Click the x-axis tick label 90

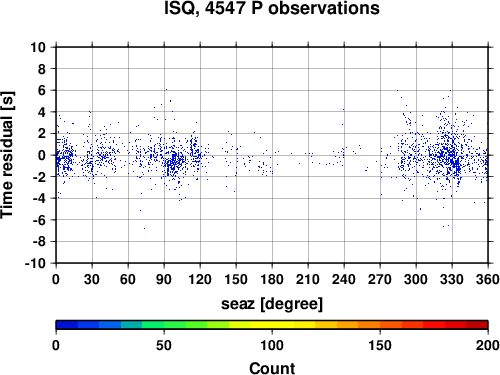click(164, 279)
